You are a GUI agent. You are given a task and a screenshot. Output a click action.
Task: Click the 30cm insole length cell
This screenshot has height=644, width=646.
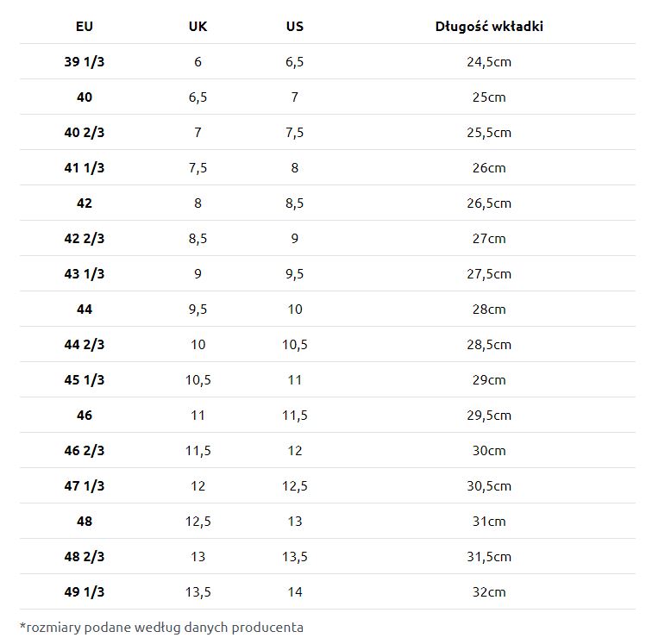[x=489, y=451]
